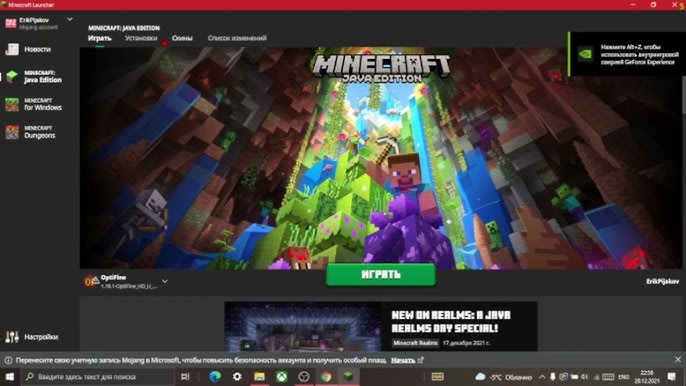Open the taskbar clock and date
This screenshot has width=686, height=386.
pyautogui.click(x=647, y=377)
